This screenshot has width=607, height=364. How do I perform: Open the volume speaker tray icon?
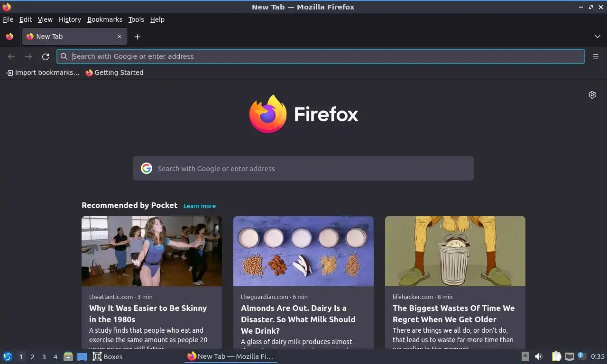[539, 356]
